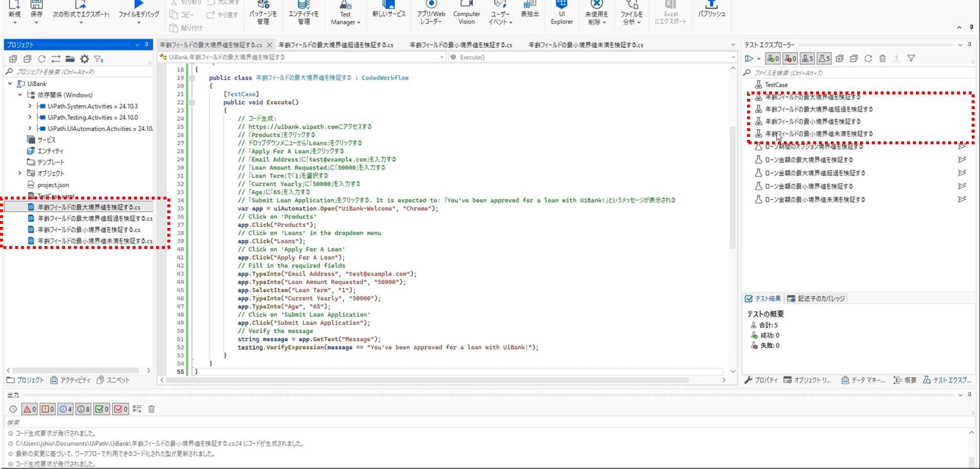
Task: Open the Execute() method dropdown
Action: click(732, 57)
